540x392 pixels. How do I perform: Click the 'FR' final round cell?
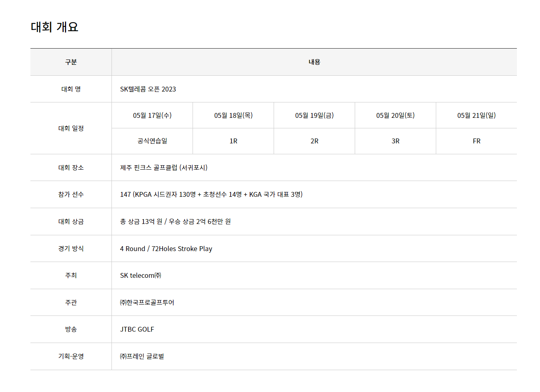(477, 141)
